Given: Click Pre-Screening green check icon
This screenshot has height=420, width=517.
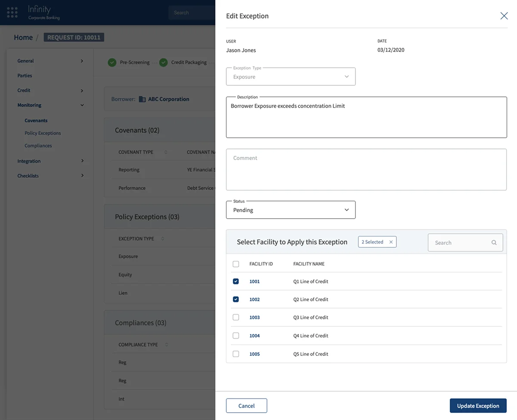Looking at the screenshot, I should tap(112, 62).
